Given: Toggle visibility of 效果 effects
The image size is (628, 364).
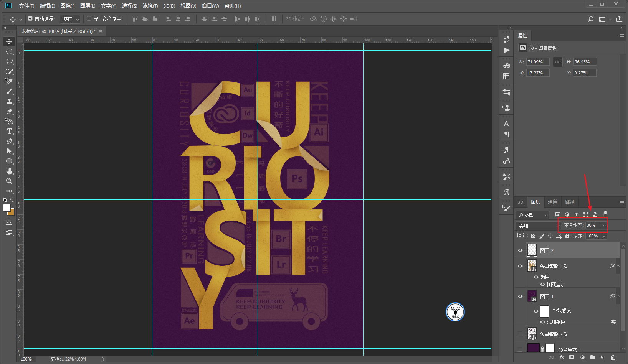Looking at the screenshot, I should (x=536, y=277).
